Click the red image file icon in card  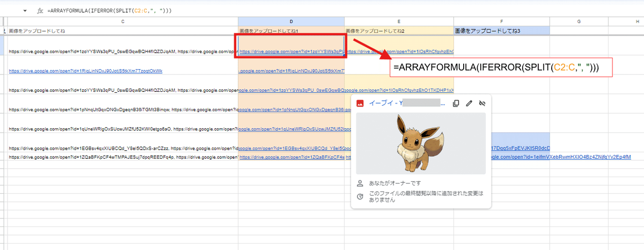360,103
